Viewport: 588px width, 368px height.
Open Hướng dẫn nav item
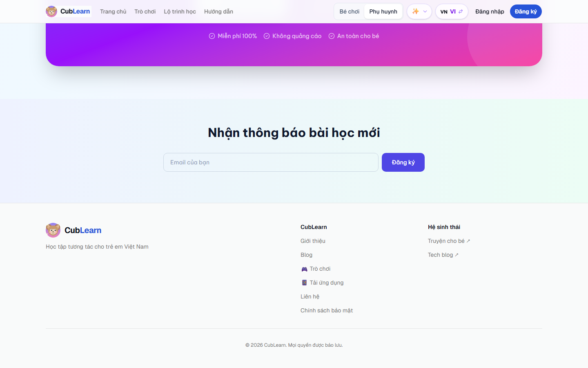[x=219, y=11]
